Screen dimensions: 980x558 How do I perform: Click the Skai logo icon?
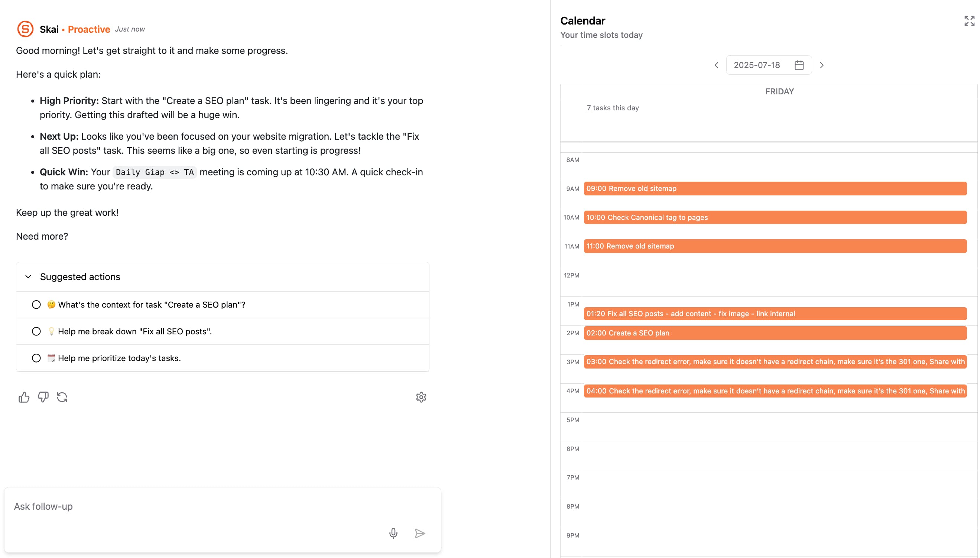tap(25, 29)
